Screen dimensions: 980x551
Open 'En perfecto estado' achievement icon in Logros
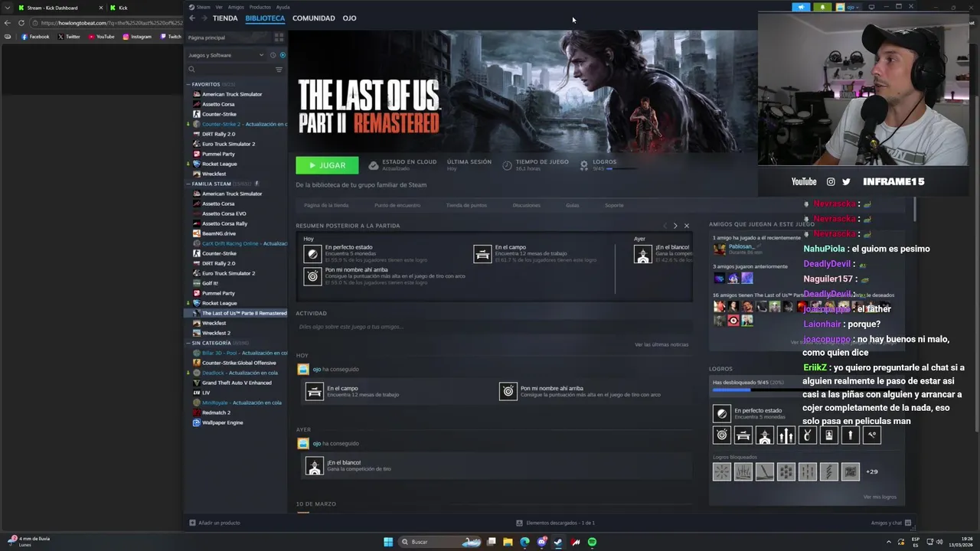click(x=721, y=414)
